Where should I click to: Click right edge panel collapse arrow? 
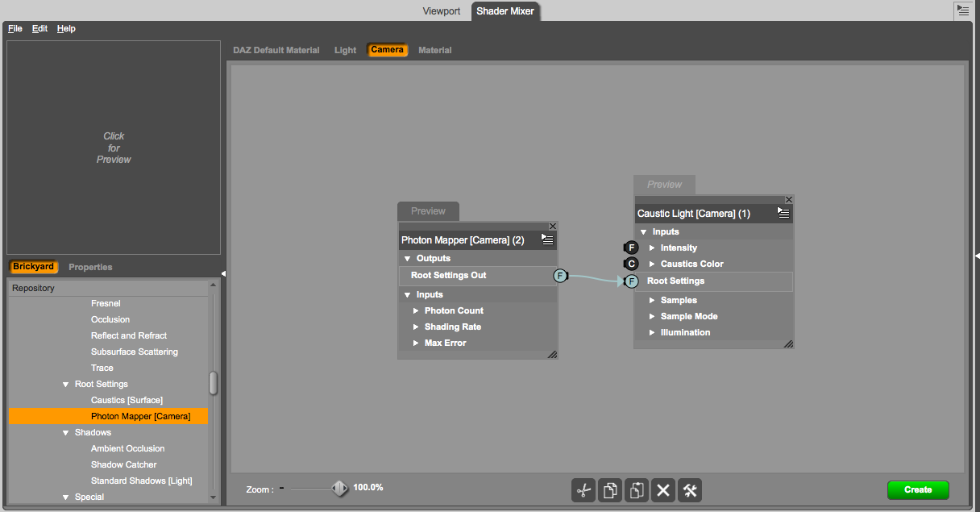click(977, 256)
